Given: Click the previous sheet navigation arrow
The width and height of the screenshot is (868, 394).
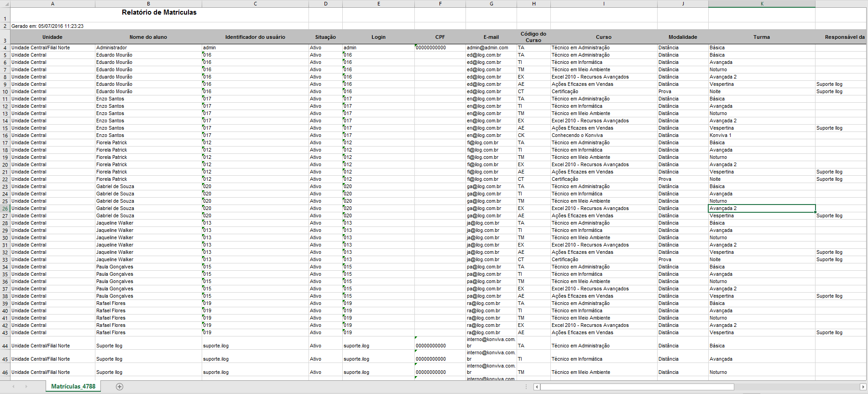Looking at the screenshot, I should [x=14, y=387].
